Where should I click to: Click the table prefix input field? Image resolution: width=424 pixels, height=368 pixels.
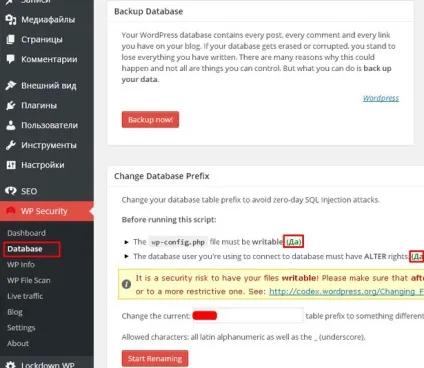click(248, 315)
